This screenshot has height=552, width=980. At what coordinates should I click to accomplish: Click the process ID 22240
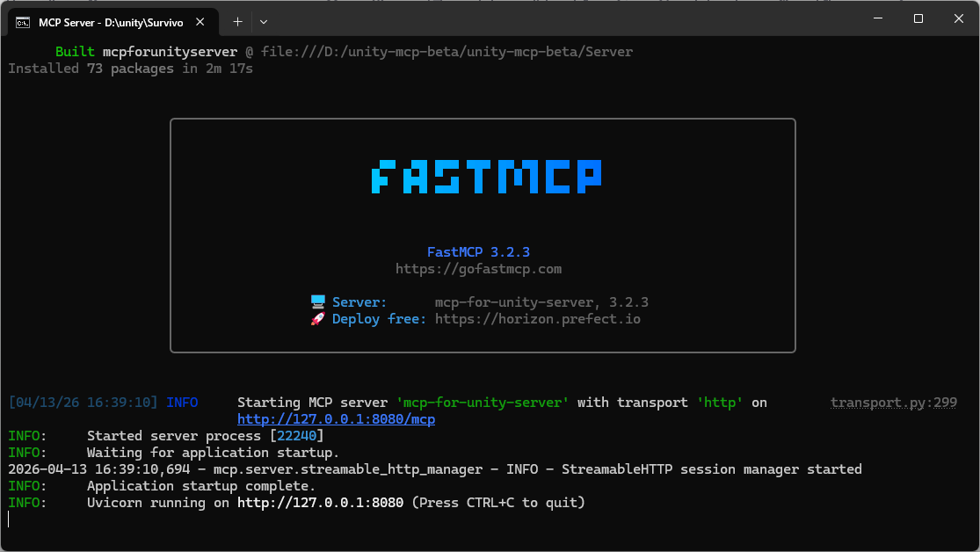(297, 436)
